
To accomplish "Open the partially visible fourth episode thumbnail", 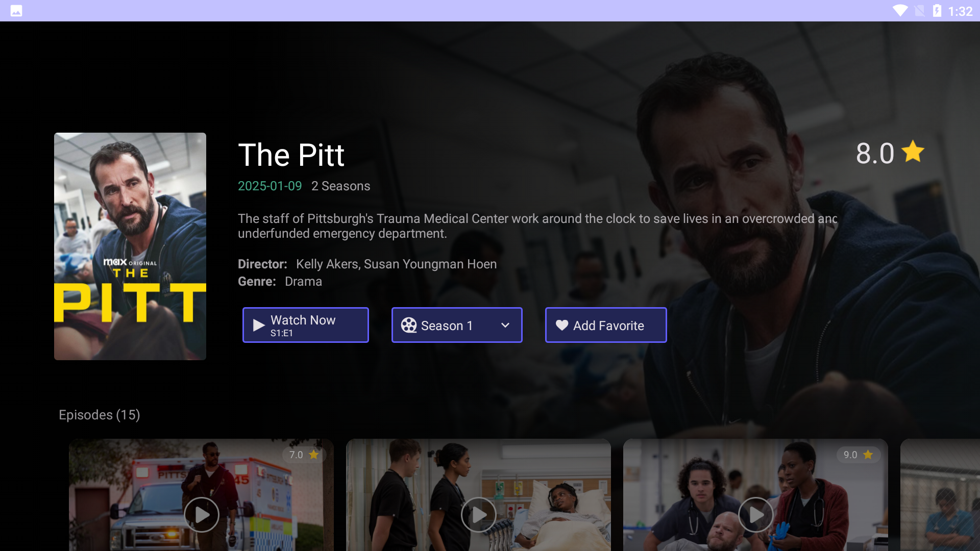I will [940, 495].
